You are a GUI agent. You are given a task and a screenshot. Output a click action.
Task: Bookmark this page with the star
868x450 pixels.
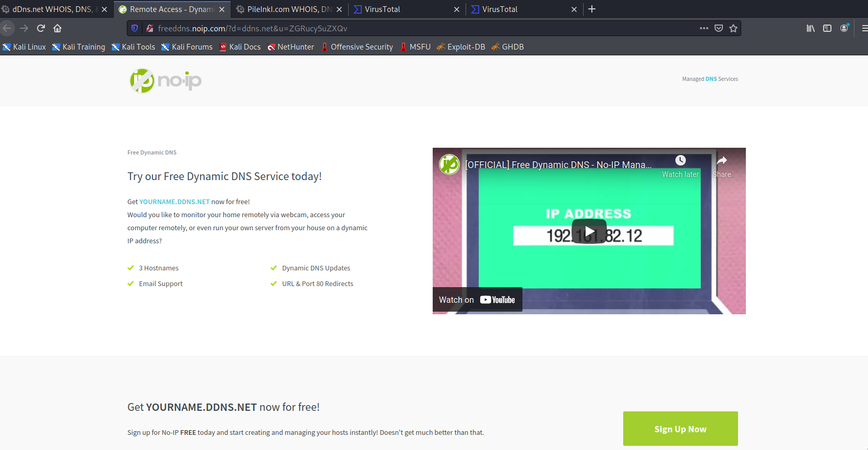[x=733, y=28]
